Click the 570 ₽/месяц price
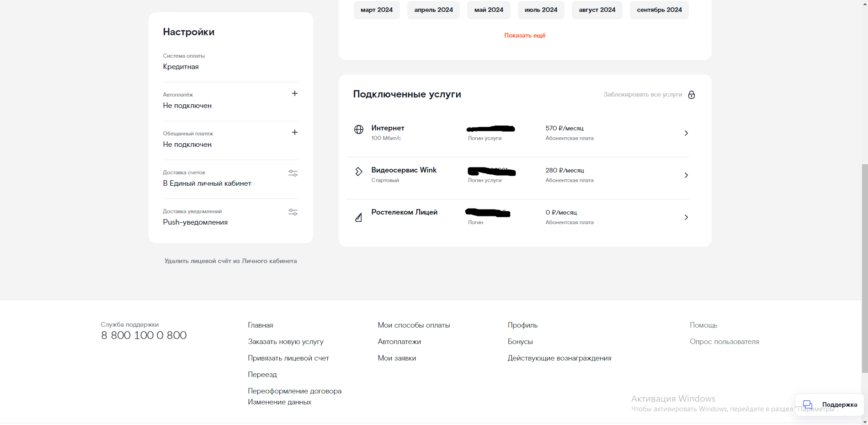The width and height of the screenshot is (868, 425). 564,128
